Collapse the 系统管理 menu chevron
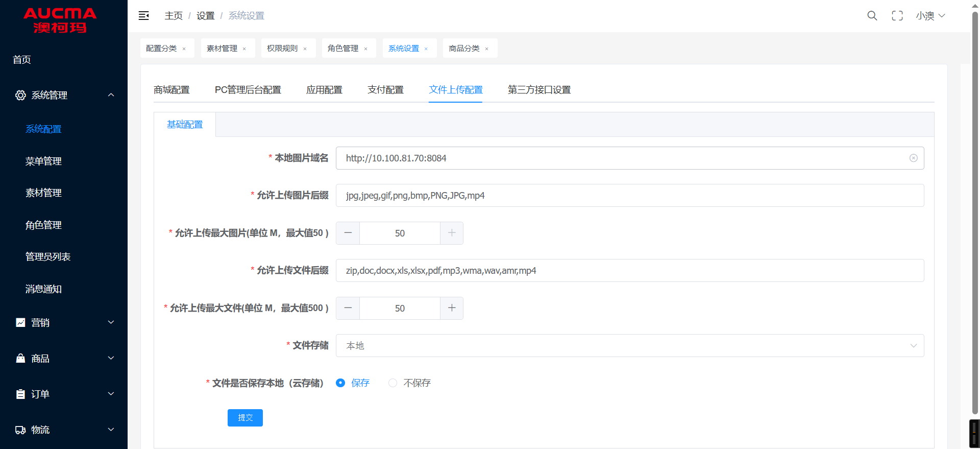The width and height of the screenshot is (980, 449). (111, 95)
